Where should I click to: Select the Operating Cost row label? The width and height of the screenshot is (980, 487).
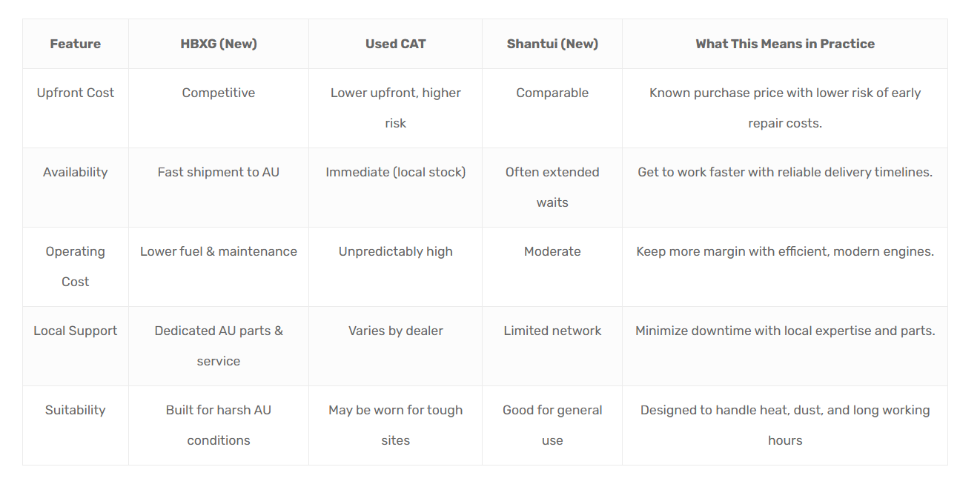click(75, 266)
